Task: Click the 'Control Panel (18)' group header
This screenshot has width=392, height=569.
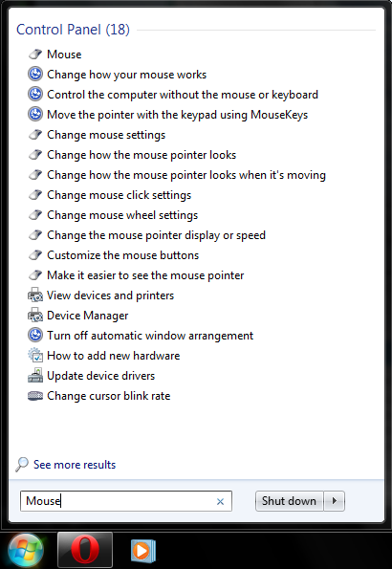Action: pos(73,30)
